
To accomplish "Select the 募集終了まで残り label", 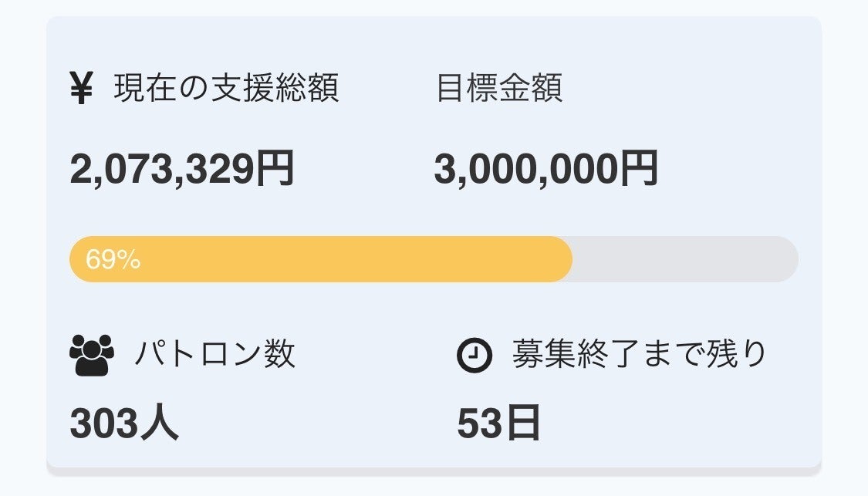I will coord(640,355).
